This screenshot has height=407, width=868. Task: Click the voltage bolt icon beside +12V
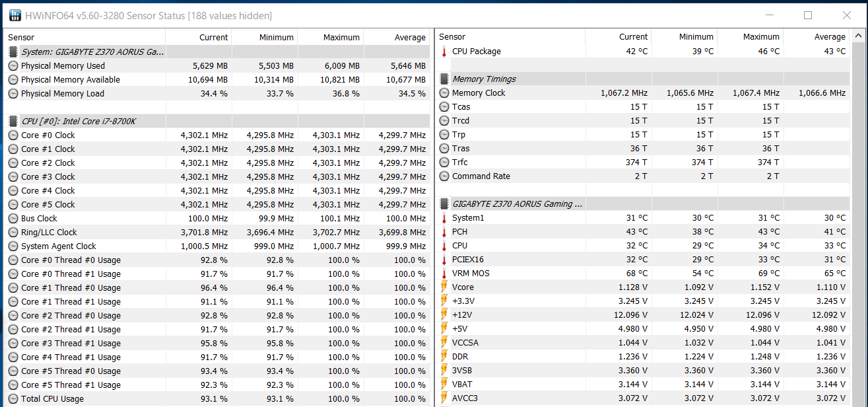click(x=444, y=315)
